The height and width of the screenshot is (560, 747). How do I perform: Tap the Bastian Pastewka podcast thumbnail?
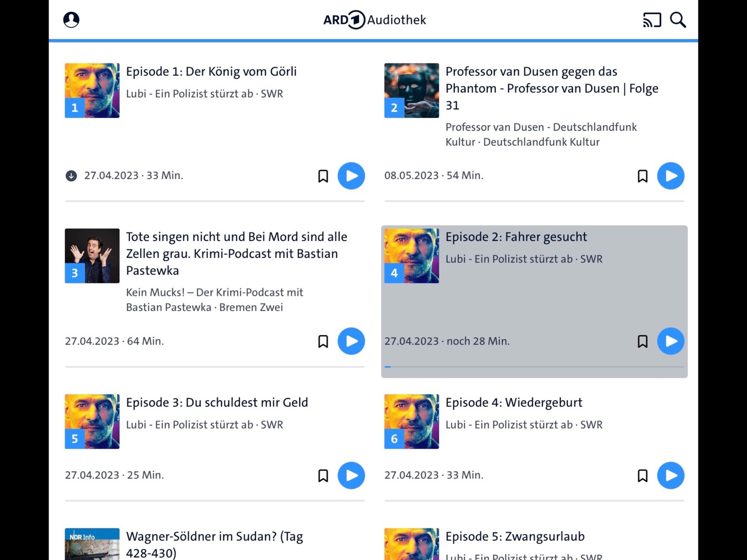(x=92, y=256)
